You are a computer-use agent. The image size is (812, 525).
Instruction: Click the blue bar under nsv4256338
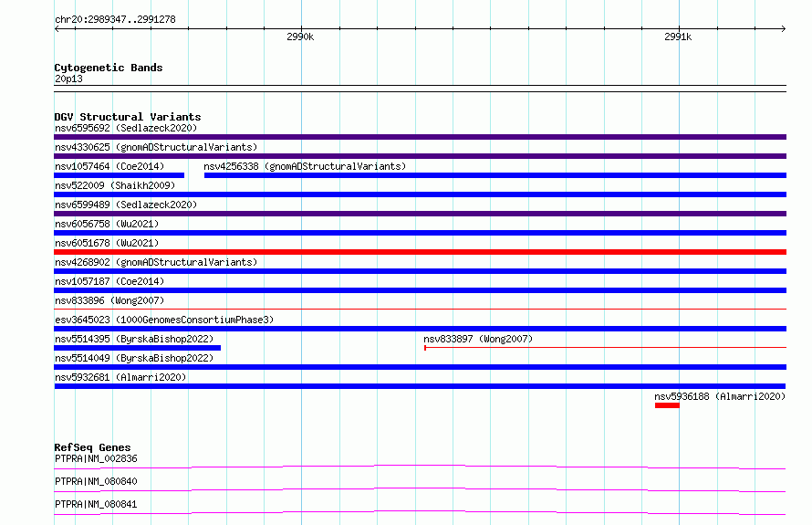[x=495, y=175]
